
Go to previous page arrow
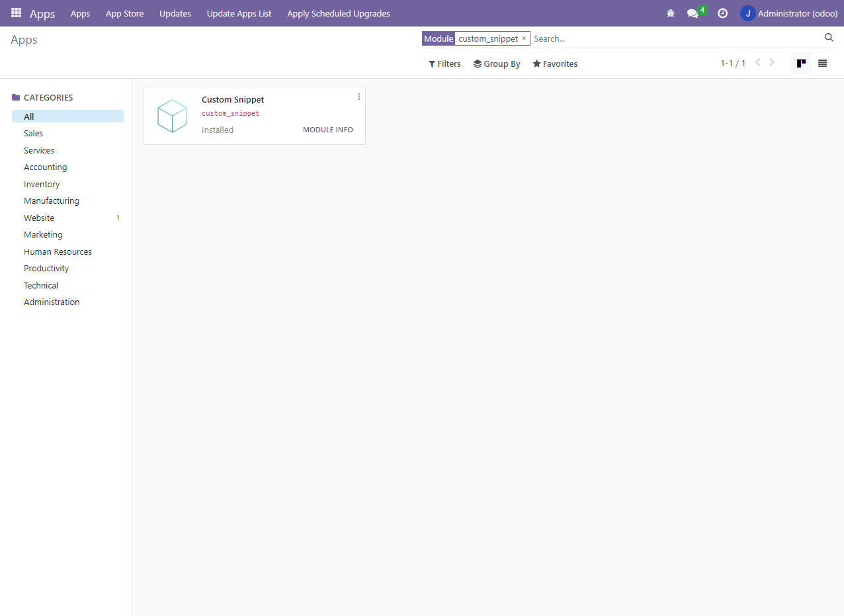[x=758, y=63]
